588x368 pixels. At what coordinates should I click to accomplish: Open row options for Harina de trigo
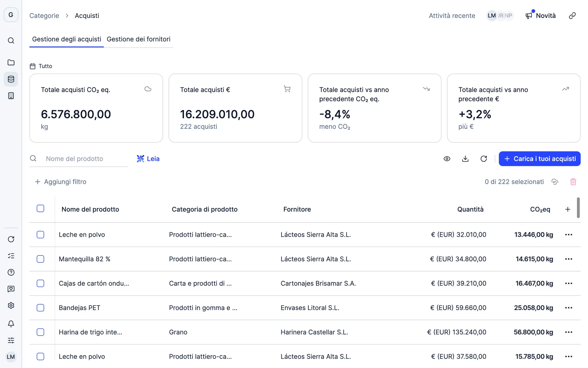pos(569,332)
